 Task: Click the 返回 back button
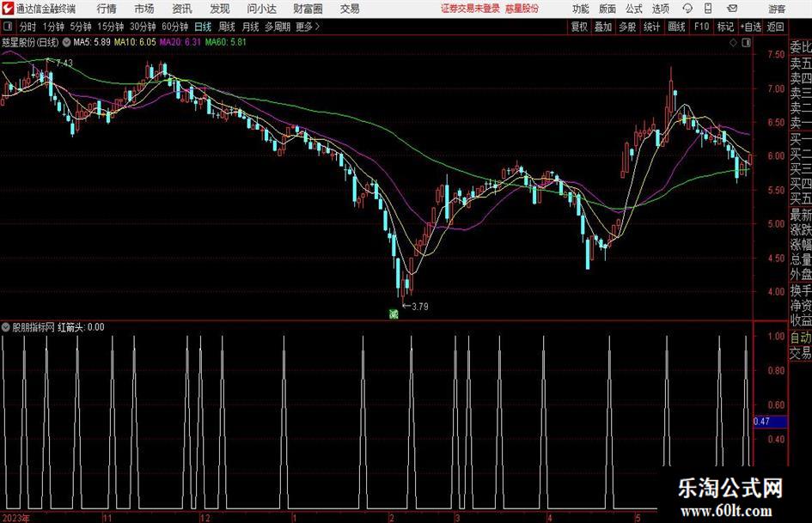click(775, 27)
